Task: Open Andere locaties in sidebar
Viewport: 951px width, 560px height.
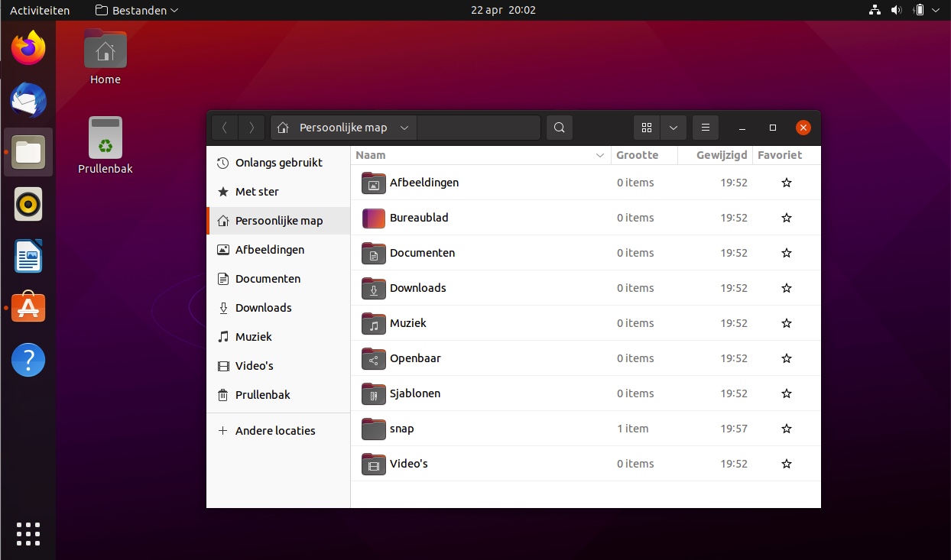Action: coord(275,431)
